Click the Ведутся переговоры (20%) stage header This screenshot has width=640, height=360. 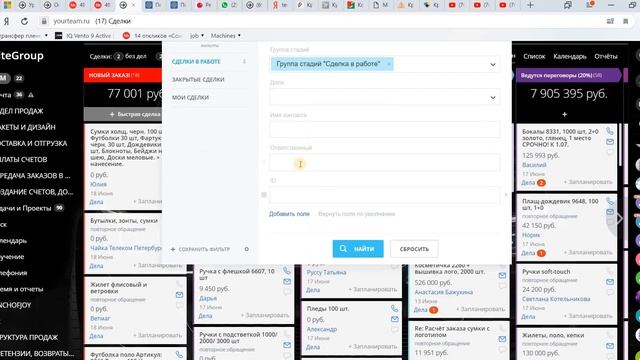click(x=568, y=76)
